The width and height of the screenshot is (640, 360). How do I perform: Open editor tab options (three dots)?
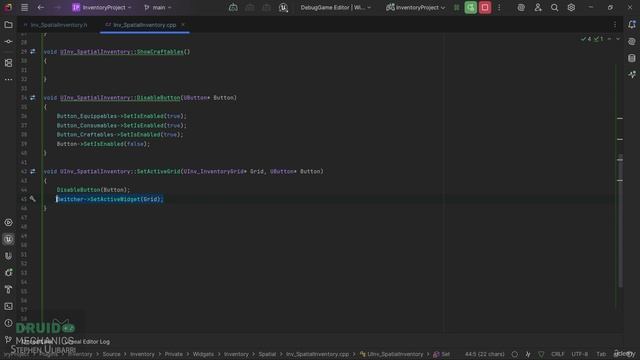615,25
